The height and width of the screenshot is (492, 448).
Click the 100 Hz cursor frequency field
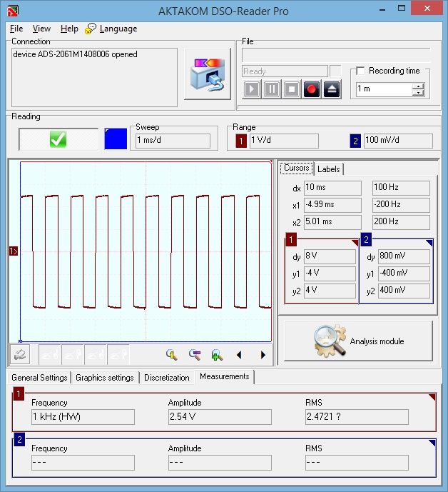(401, 188)
